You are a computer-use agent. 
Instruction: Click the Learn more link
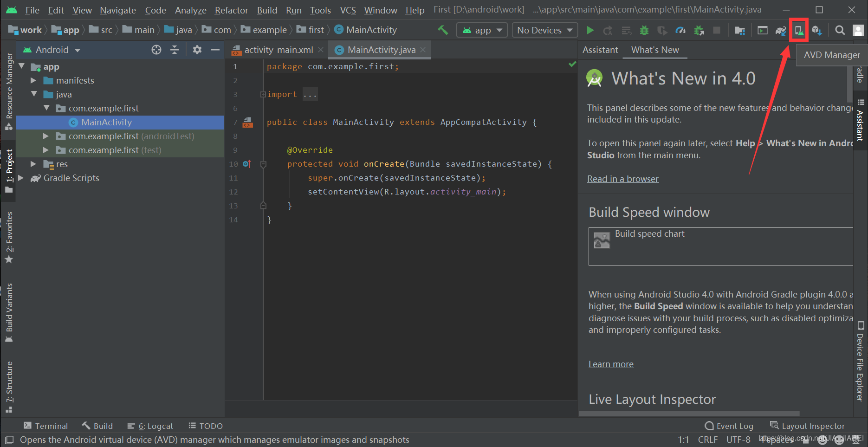click(611, 364)
